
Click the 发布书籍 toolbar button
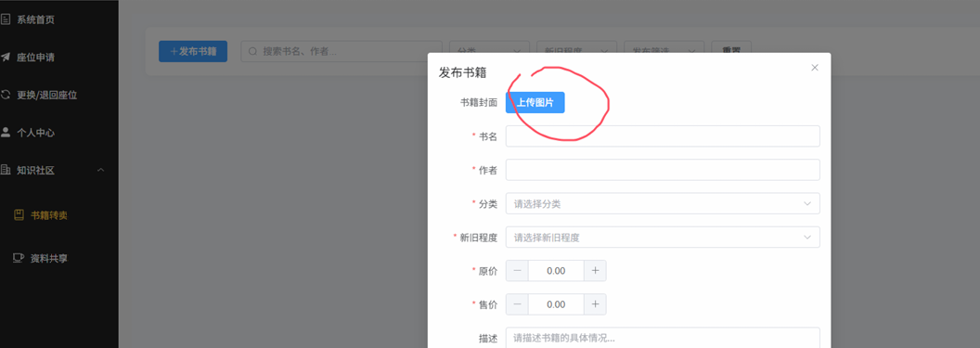click(x=192, y=51)
